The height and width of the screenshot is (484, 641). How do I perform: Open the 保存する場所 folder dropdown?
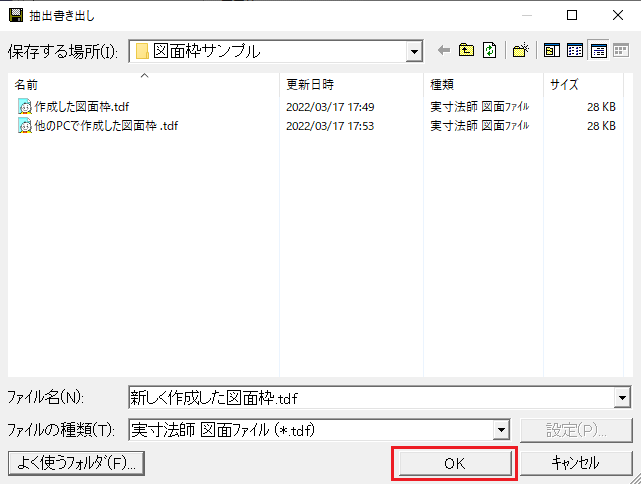[x=414, y=52]
